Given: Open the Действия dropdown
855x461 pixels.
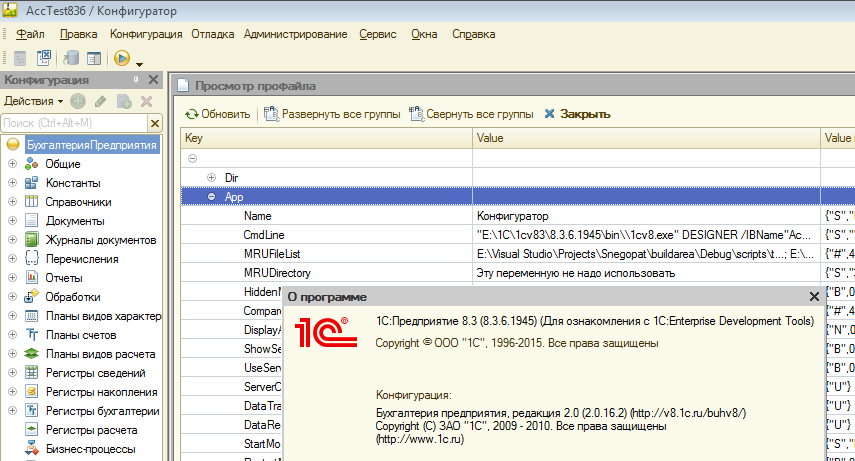Looking at the screenshot, I should click(33, 101).
